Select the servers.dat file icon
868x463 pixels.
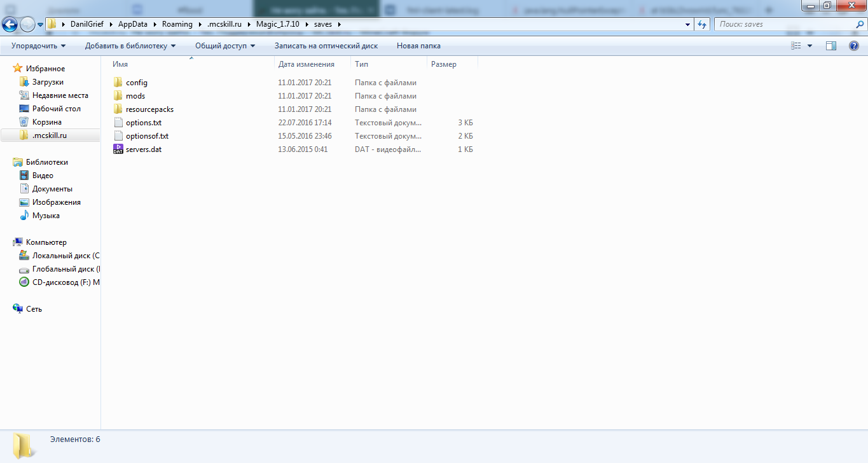(x=118, y=149)
